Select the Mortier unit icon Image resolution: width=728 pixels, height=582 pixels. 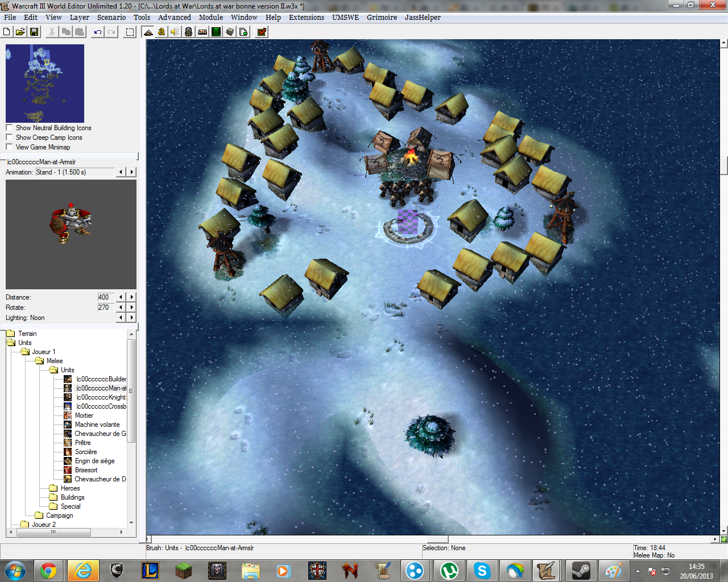coord(68,415)
